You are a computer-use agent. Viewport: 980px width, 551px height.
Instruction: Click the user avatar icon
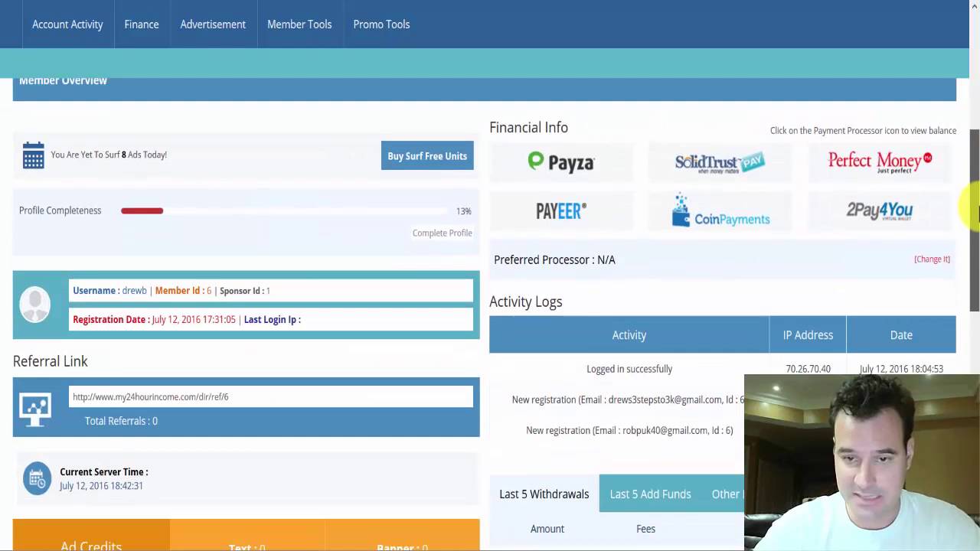[x=34, y=305]
